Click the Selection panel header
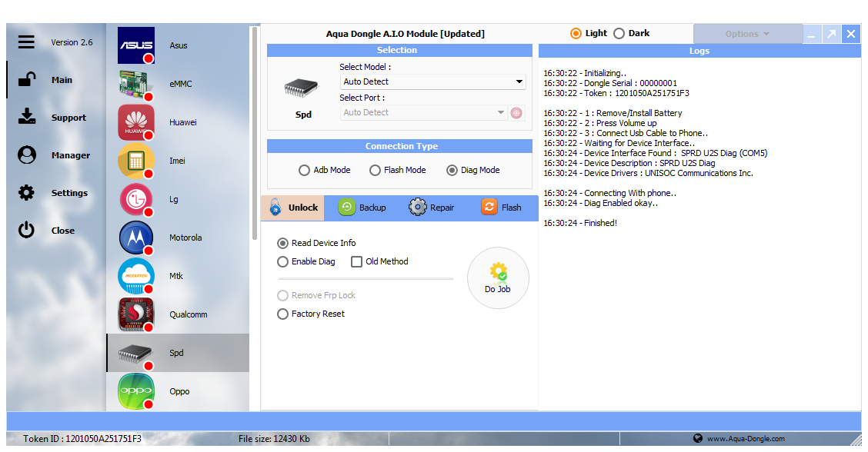Image resolution: width=868 pixels, height=452 pixels. (x=399, y=50)
